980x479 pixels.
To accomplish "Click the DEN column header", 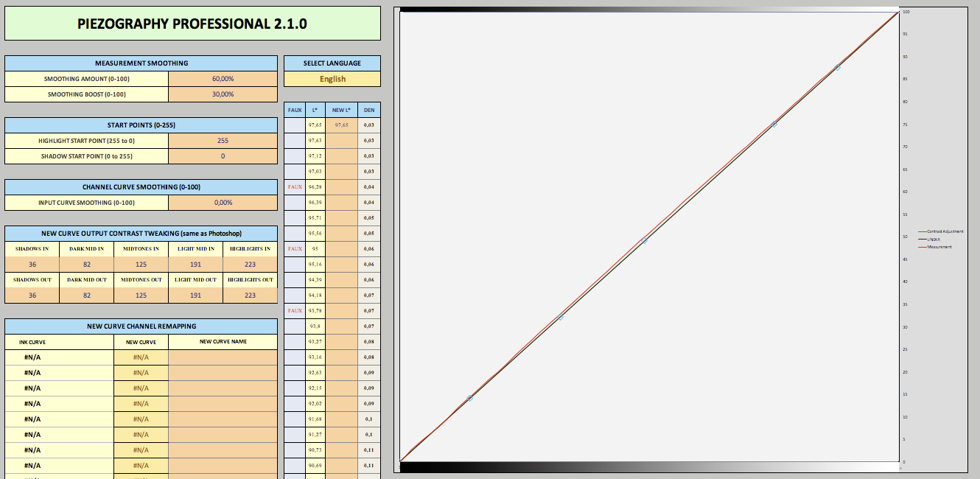I will click(368, 110).
